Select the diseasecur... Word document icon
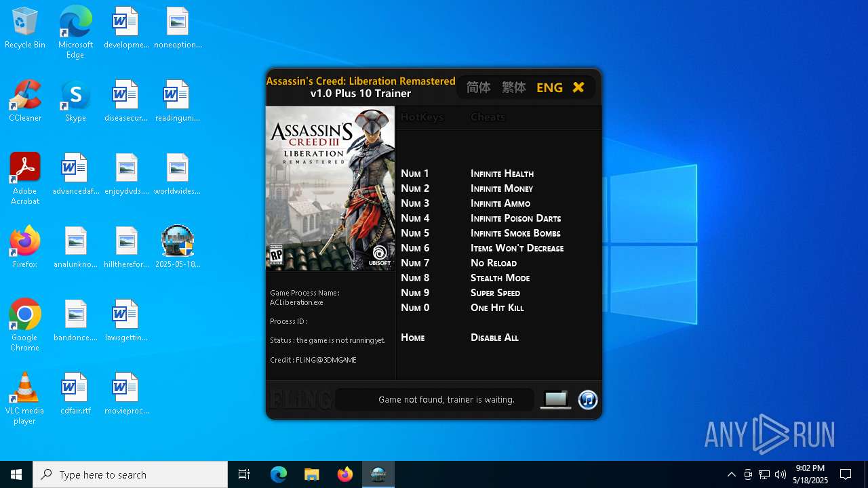 [125, 102]
